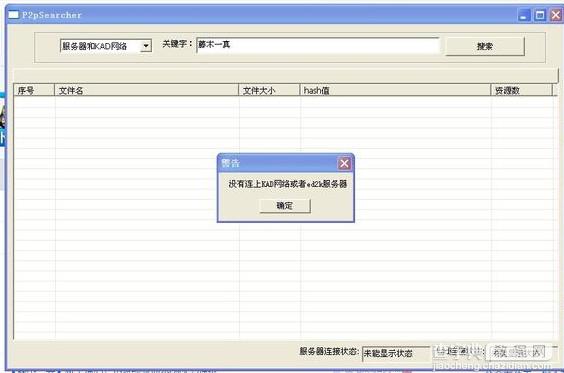The image size is (564, 373).
Task: Click the 关键字 keyword input field
Action: point(318,45)
